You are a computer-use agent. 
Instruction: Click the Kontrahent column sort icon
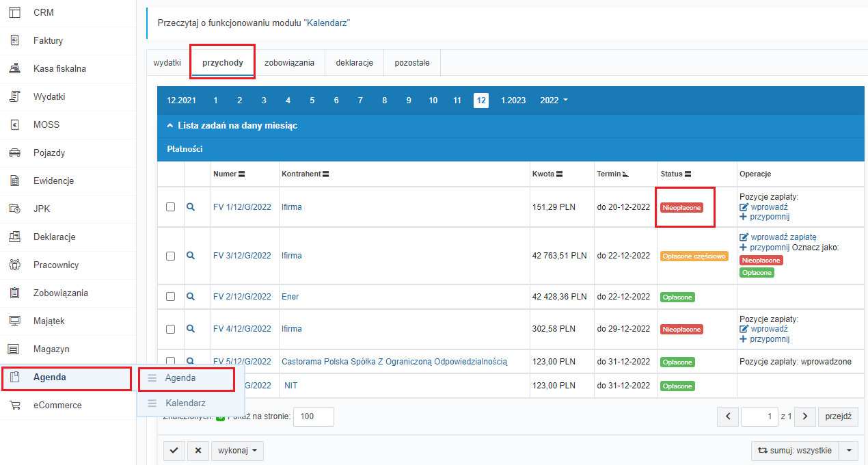pos(325,174)
